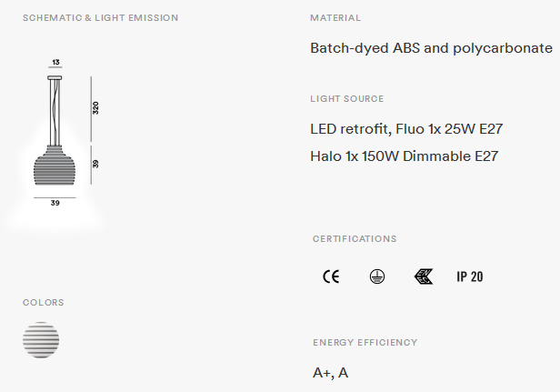This screenshot has height=392, width=560.
Task: Click the Material section heading
Action: (335, 18)
